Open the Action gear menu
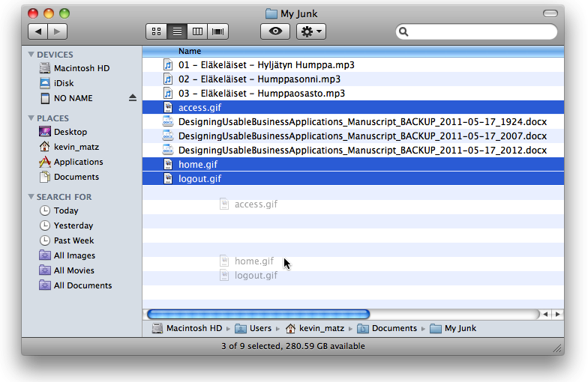Viewport: 588px width, 382px height. pos(311,31)
